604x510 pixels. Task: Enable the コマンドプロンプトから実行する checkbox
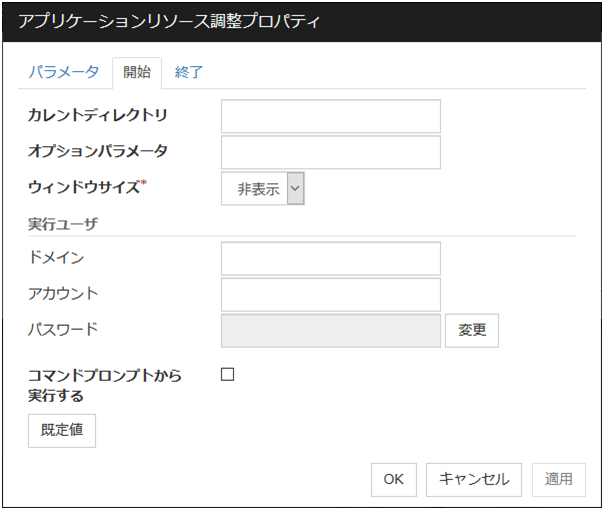227,375
